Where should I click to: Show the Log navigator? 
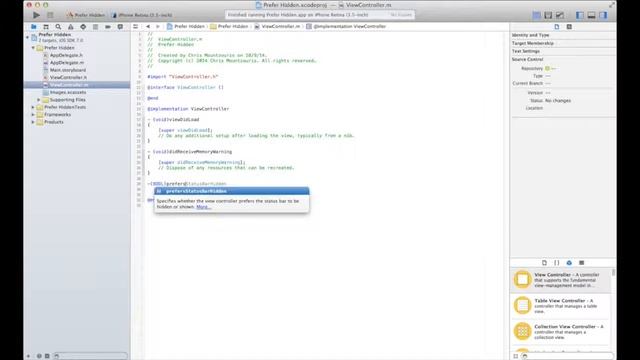[120, 27]
